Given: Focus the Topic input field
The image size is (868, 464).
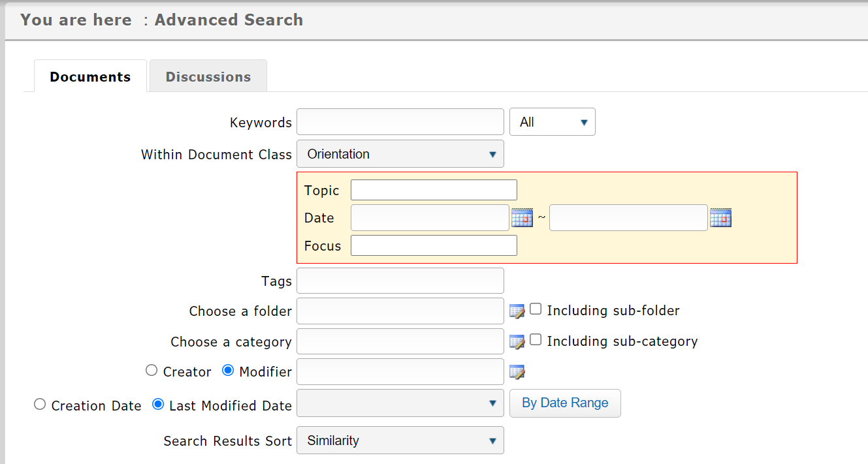Looking at the screenshot, I should click(x=434, y=190).
